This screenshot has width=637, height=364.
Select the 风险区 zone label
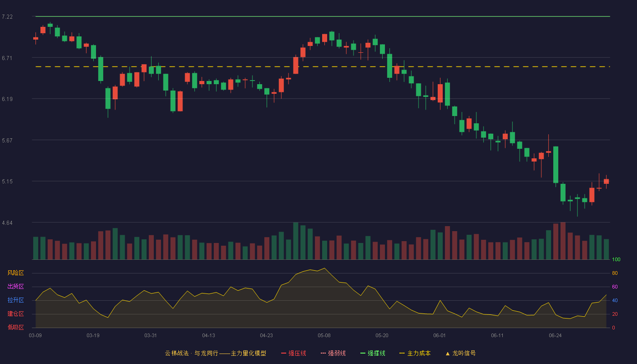15,273
